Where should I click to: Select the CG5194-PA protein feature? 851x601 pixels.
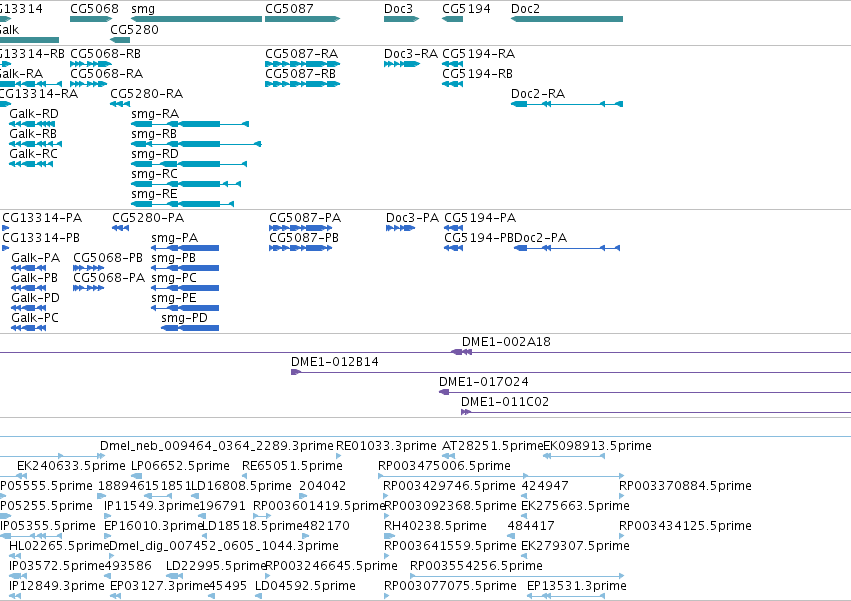[454, 228]
